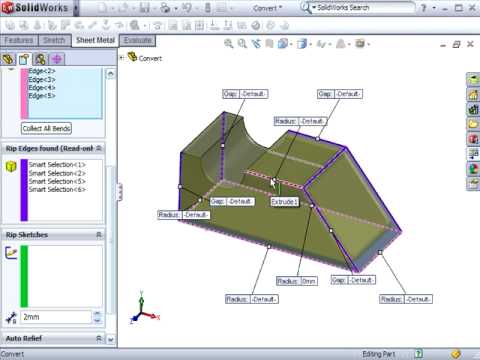The height and width of the screenshot is (360, 480).
Task: Increase the 2mm gap with up arrow
Action: 97,314
